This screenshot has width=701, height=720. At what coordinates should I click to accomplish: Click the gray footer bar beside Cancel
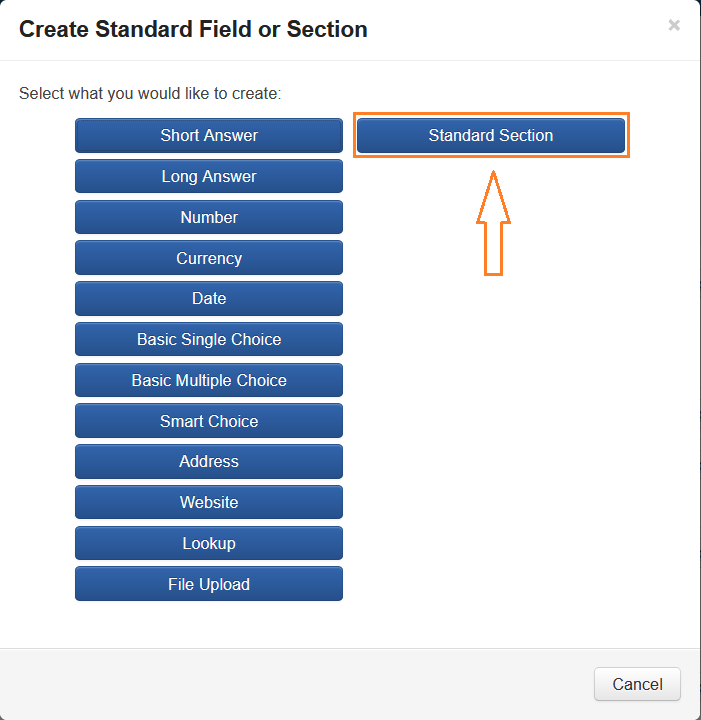(300, 684)
